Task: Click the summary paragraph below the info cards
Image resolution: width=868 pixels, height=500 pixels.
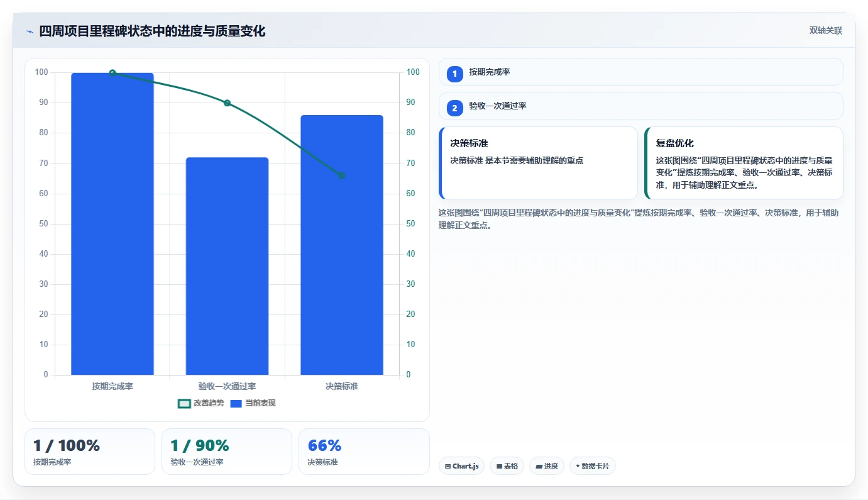Action: 639,219
